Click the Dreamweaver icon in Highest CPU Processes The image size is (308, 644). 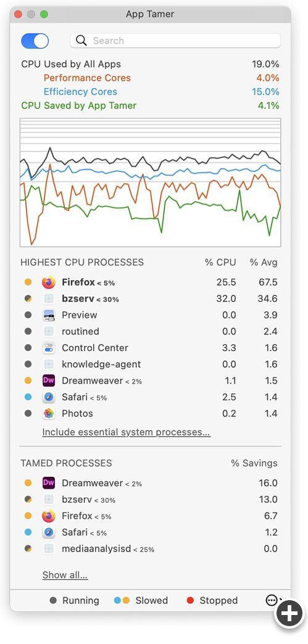click(x=49, y=381)
